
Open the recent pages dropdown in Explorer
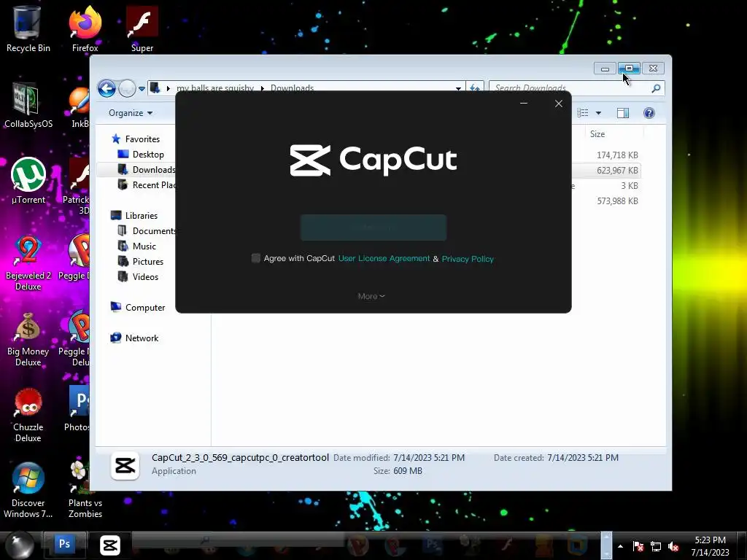tap(142, 89)
